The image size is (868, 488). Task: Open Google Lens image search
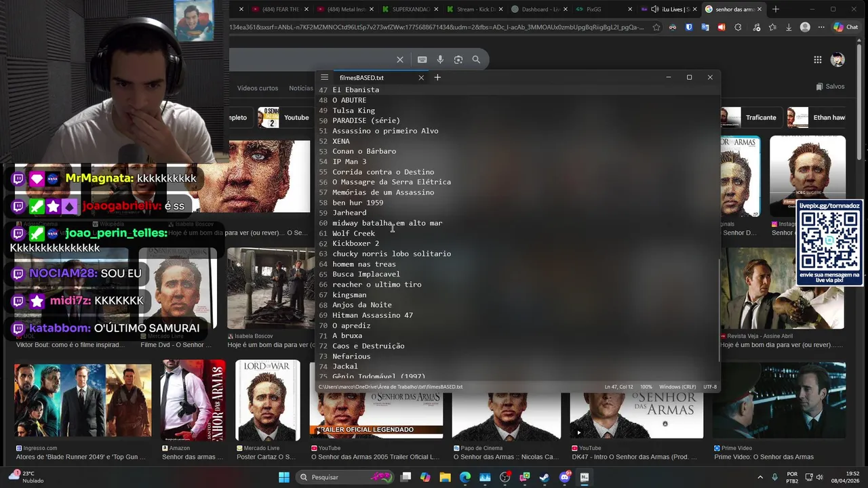458,60
